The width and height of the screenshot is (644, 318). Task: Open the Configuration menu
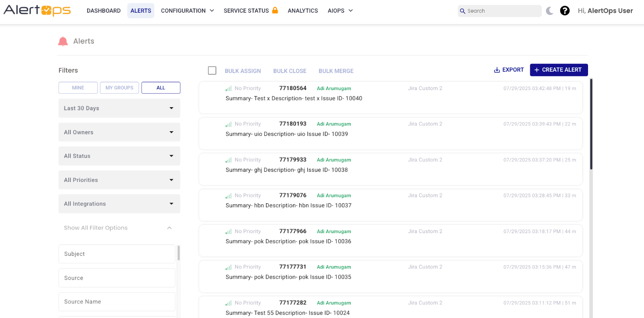pyautogui.click(x=188, y=10)
